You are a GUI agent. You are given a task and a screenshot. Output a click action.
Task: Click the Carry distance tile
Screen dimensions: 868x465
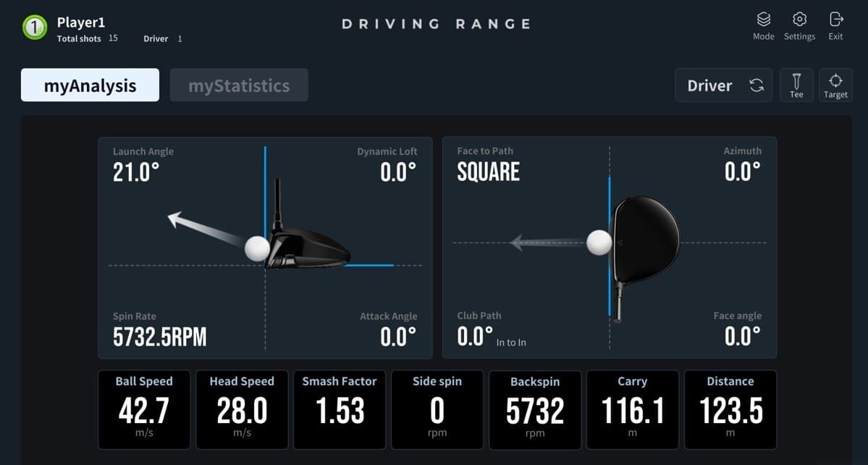click(633, 410)
